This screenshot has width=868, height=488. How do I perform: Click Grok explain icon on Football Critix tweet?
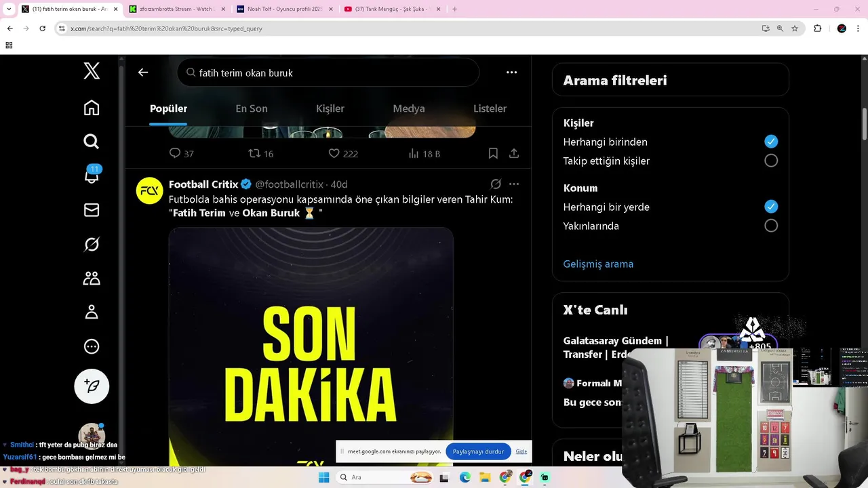click(x=496, y=184)
